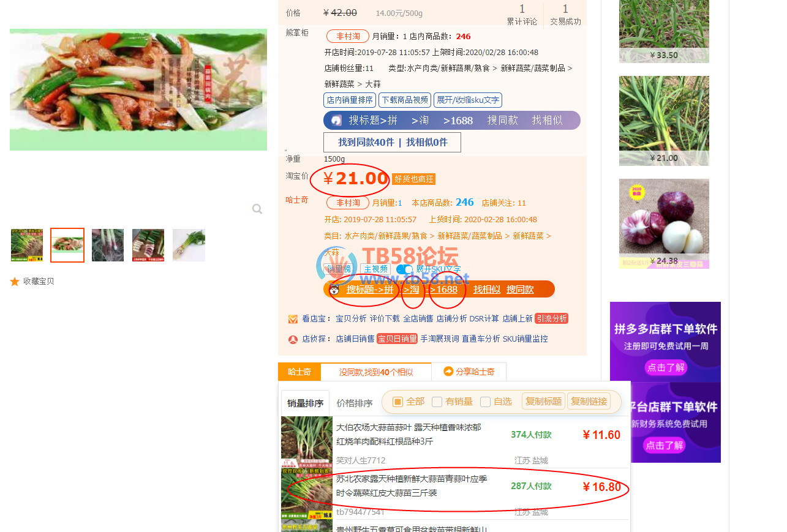
Task: Click the 店侦探 red detective icon
Action: 293,339
